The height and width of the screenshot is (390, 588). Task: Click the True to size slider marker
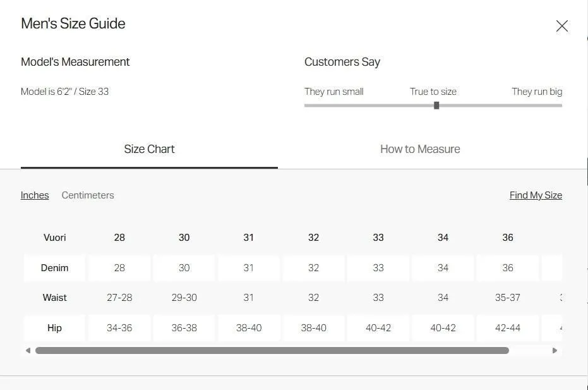point(436,106)
